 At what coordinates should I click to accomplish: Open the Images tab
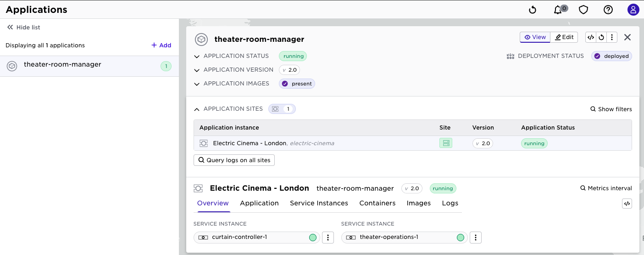pos(419,203)
